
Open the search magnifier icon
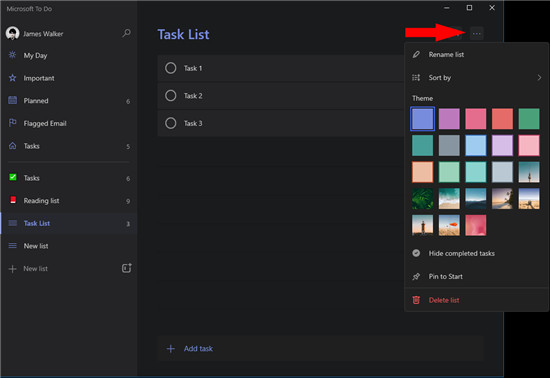[126, 33]
